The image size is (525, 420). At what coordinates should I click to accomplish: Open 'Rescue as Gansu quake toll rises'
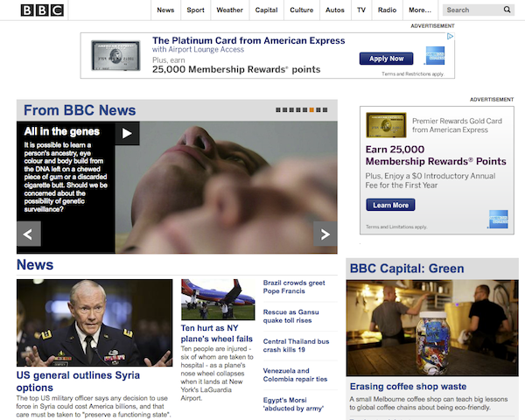coord(291,316)
